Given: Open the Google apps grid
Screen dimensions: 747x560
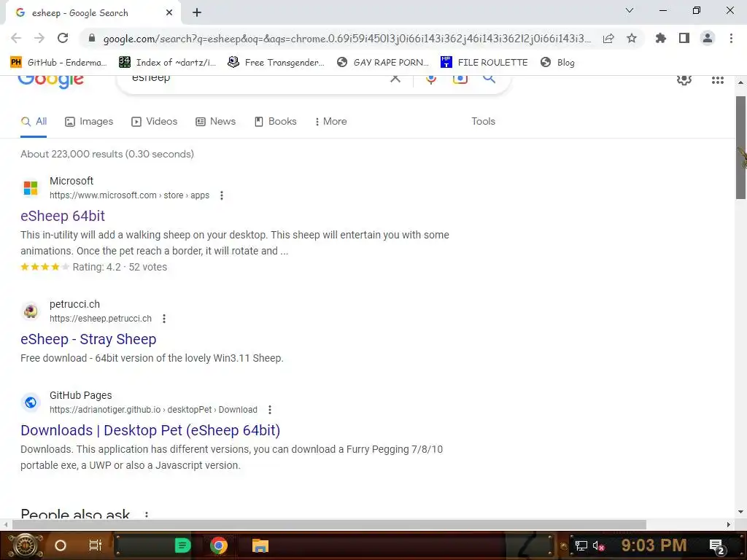Looking at the screenshot, I should coord(718,80).
